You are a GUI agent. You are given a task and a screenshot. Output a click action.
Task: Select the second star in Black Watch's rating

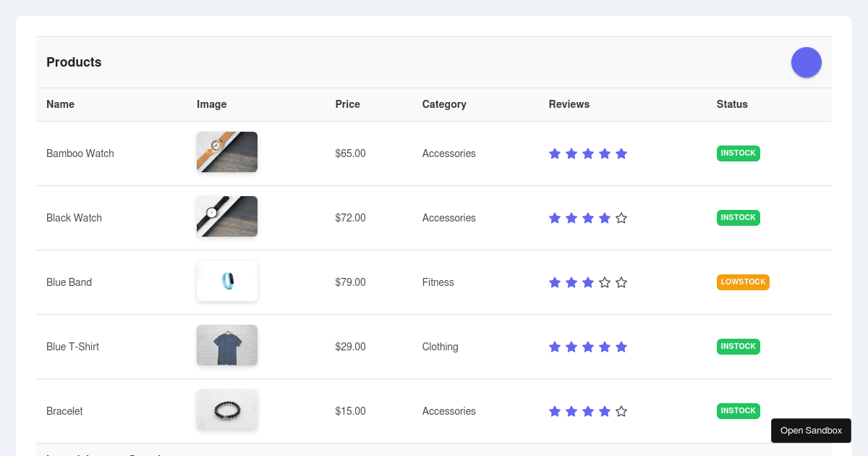[571, 218]
